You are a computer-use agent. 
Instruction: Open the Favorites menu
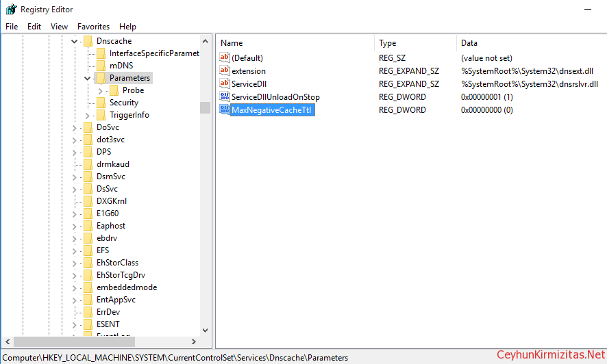(x=93, y=27)
